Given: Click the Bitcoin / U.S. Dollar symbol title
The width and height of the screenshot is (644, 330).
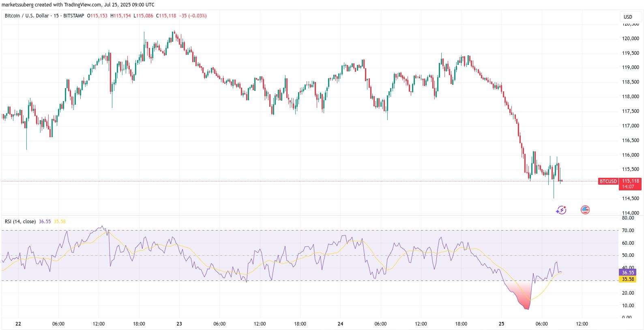Looking at the screenshot, I should tap(26, 16).
